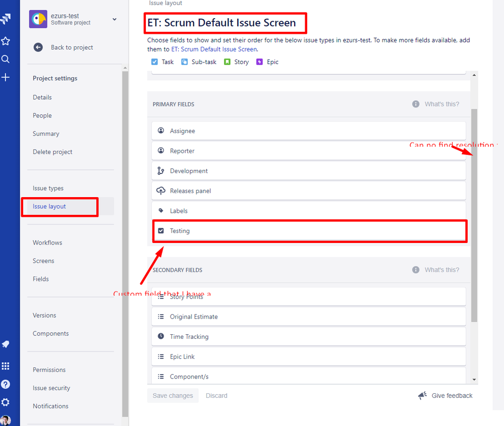
Task: Open the app switcher grid icon
Action: point(6,366)
